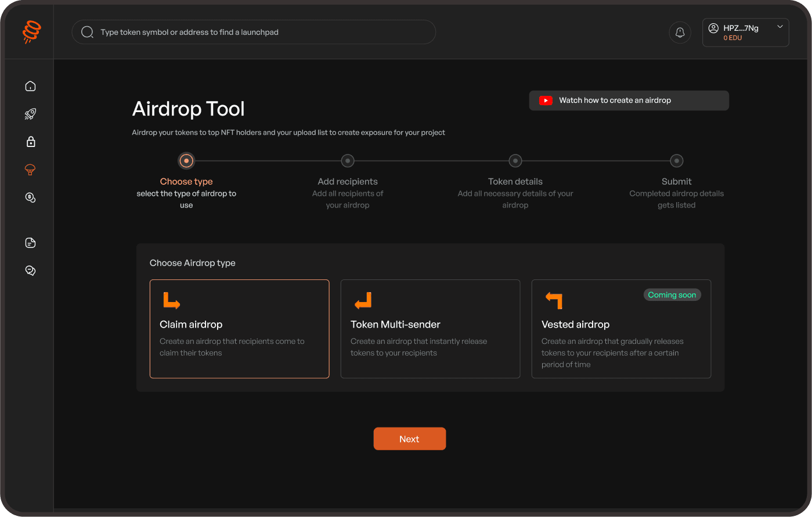Open the Token details step circle
This screenshot has width=812, height=517.
pyautogui.click(x=515, y=160)
